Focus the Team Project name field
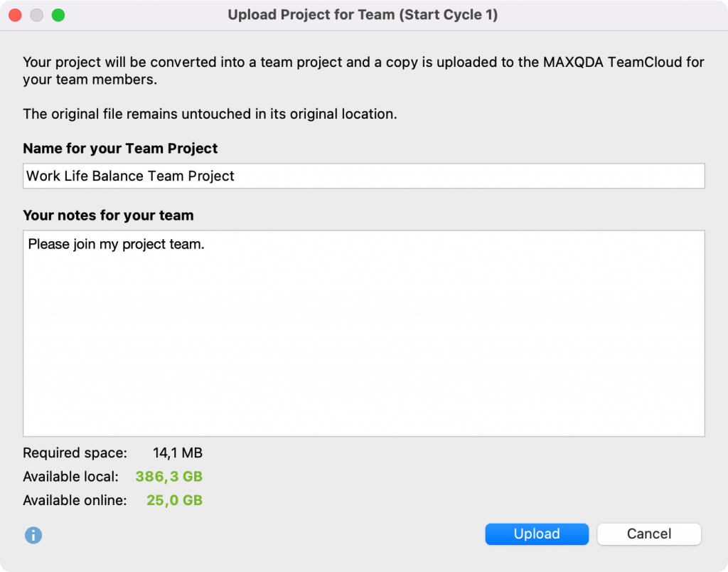The image size is (728, 572). pyautogui.click(x=363, y=176)
